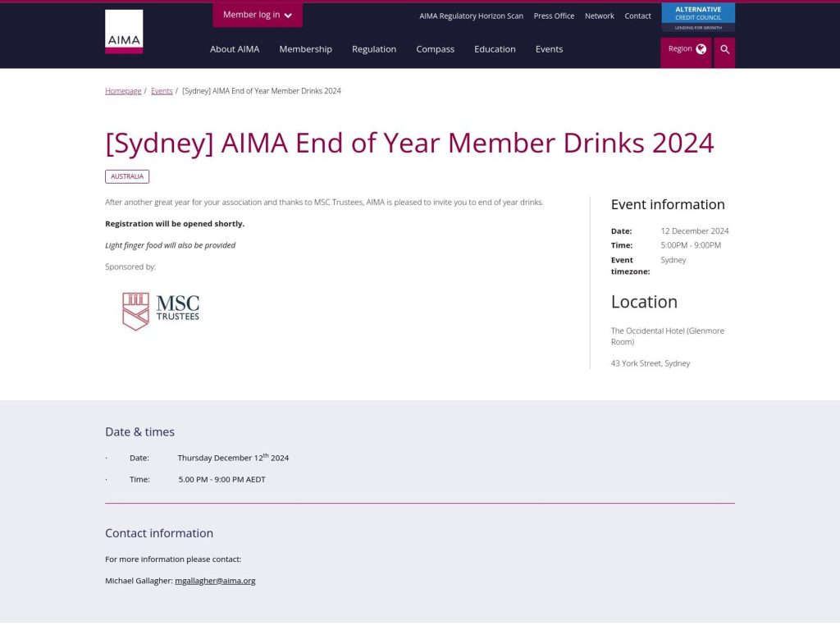Open the Contact page
The width and height of the screenshot is (840, 630).
click(x=637, y=16)
